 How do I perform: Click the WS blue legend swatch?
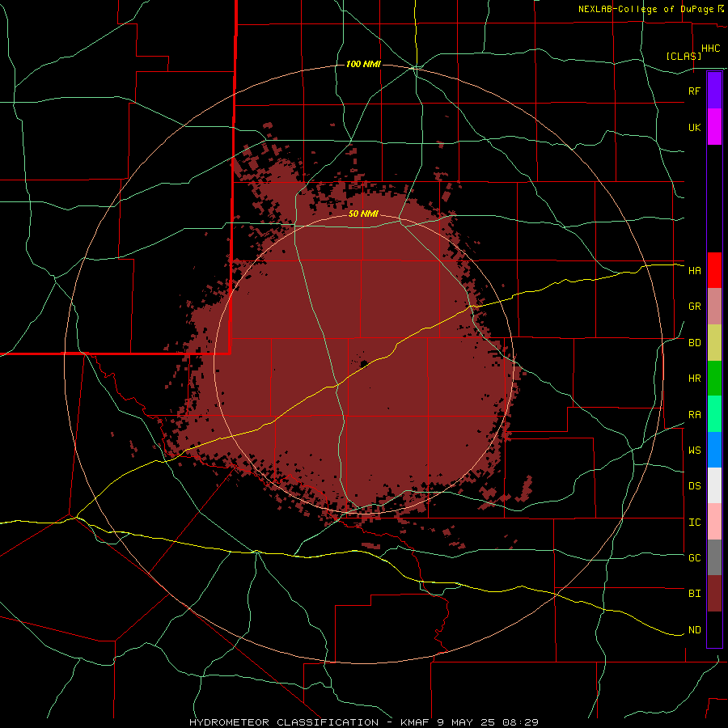pos(714,450)
